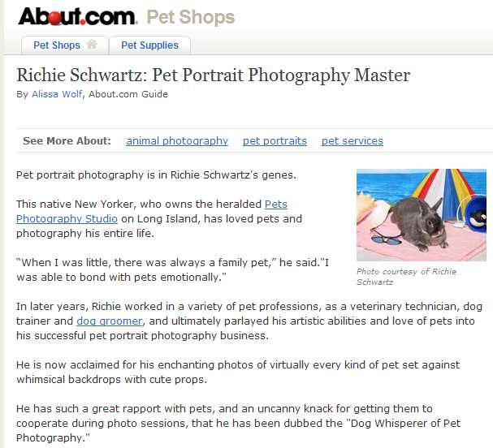Image resolution: width=493 pixels, height=448 pixels.
Task: Follow the animal photography link
Action: (177, 140)
